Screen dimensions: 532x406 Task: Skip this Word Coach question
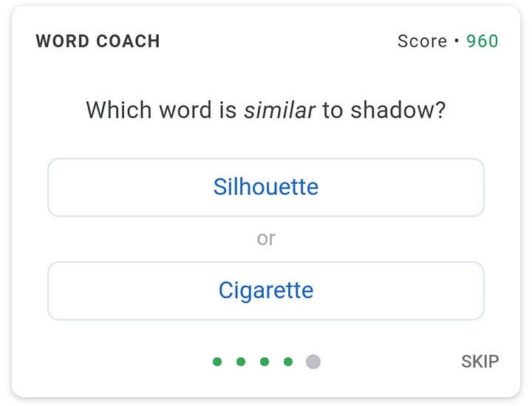click(480, 361)
